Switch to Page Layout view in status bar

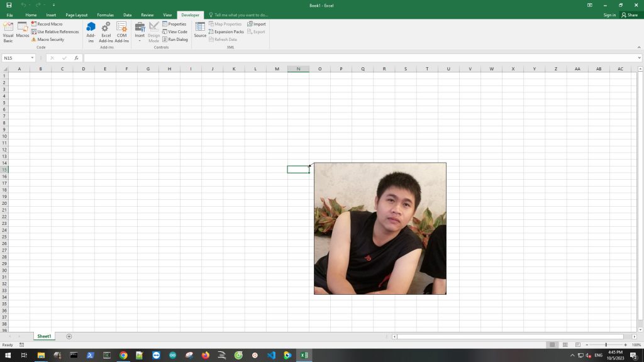click(565, 344)
